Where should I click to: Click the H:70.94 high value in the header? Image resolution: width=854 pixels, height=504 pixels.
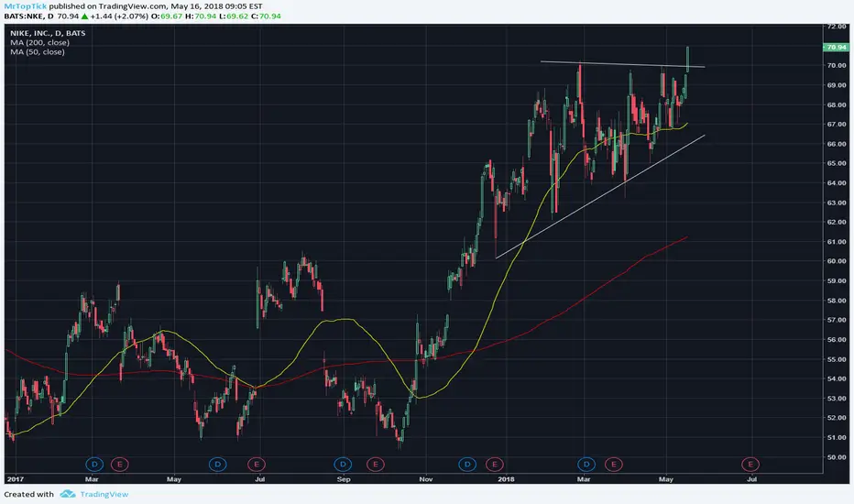[201, 16]
